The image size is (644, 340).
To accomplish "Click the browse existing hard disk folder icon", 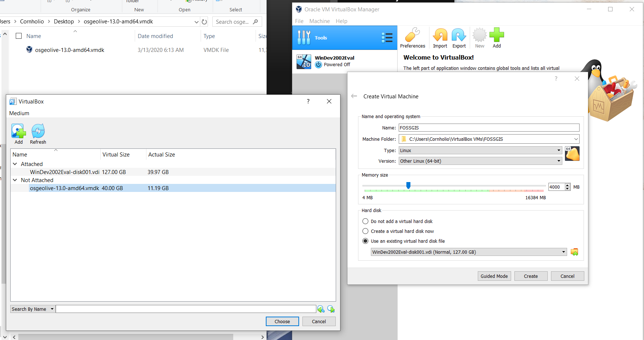I will pos(574,252).
